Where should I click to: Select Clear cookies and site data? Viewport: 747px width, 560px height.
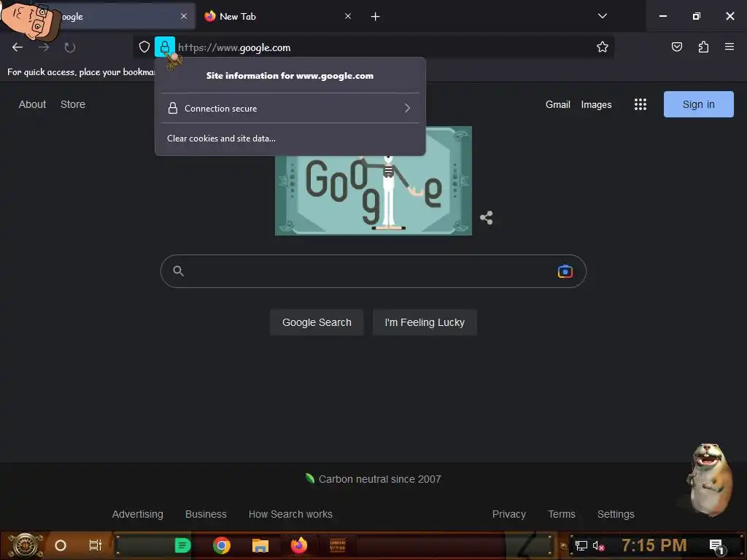pyautogui.click(x=222, y=139)
